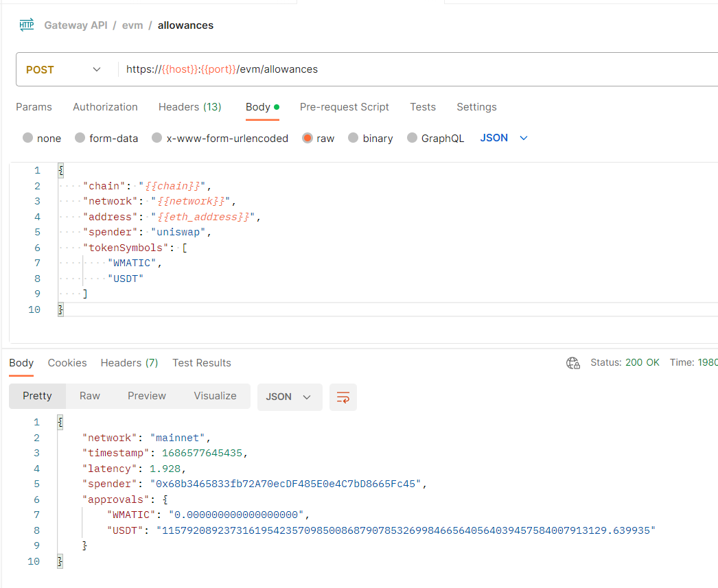Click the network information globe icon near Status
This screenshot has width=718, height=588.
click(573, 363)
